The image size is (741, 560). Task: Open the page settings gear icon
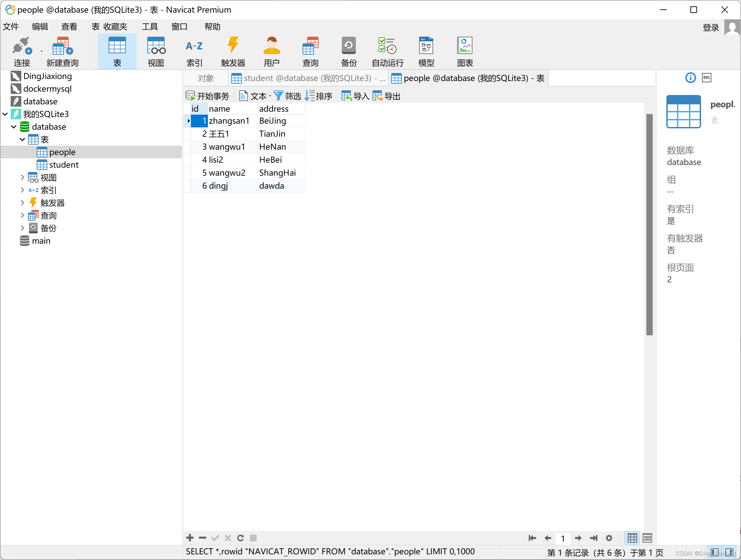pos(609,538)
